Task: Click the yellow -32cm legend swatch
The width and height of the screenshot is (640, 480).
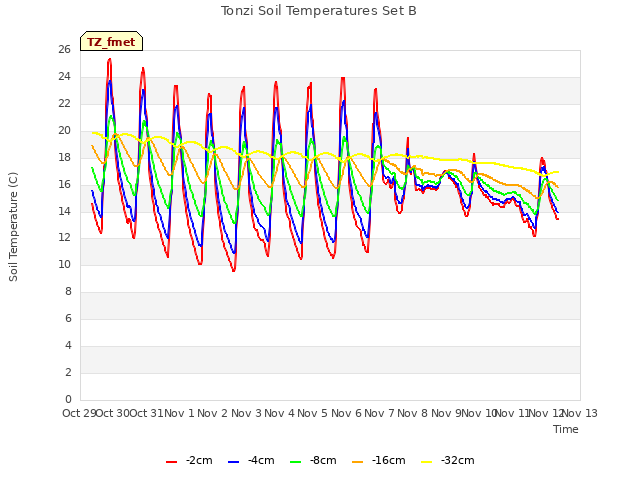Action: [427, 462]
